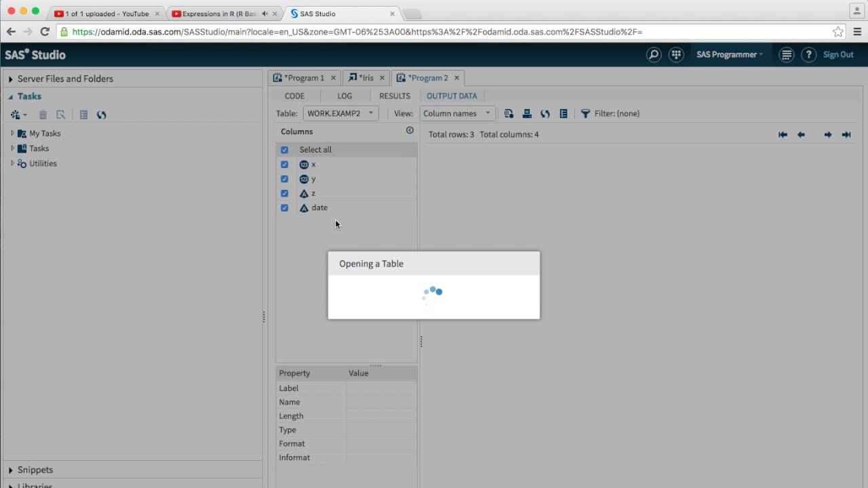Click the print-style icon in the data toolbar
The image size is (868, 488).
527,114
